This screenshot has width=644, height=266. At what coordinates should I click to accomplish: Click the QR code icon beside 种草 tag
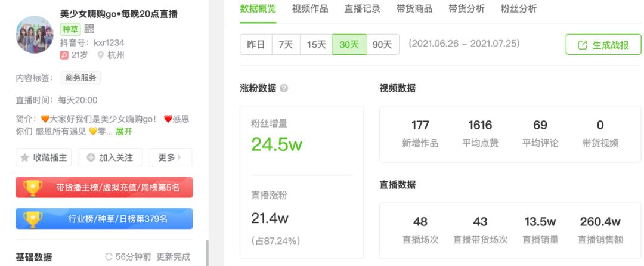pyautogui.click(x=89, y=29)
